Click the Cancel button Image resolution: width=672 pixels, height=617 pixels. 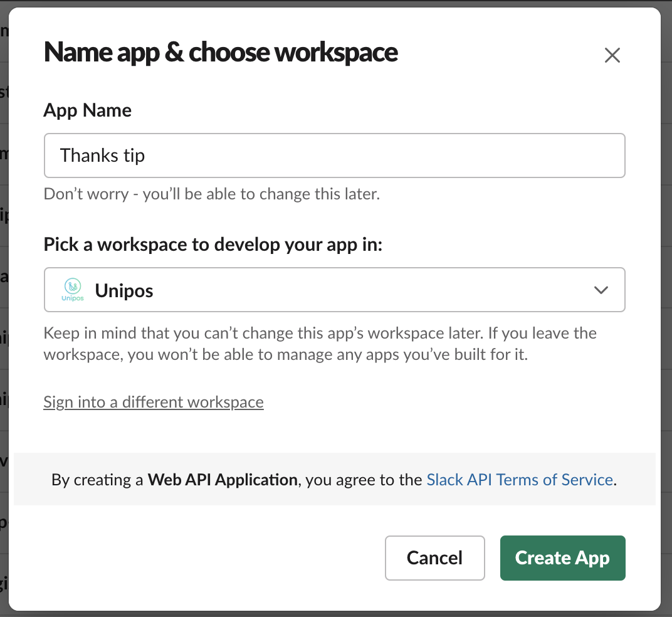tap(434, 558)
